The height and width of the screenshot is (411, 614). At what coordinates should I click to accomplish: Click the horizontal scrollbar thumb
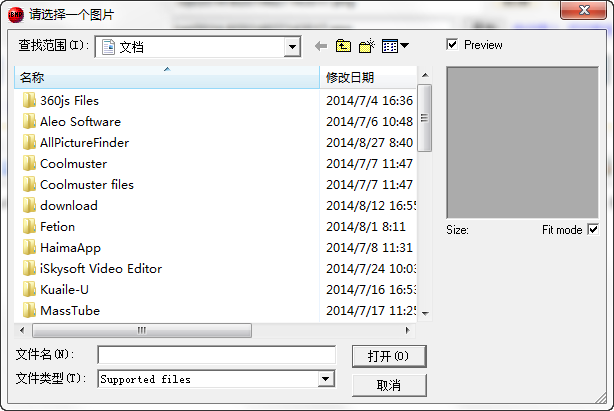pyautogui.click(x=142, y=330)
